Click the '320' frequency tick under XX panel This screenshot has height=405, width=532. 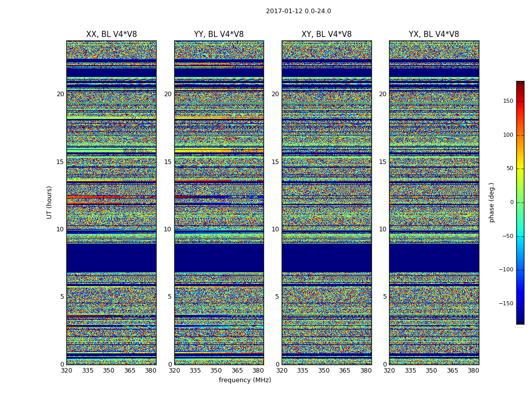click(66, 371)
